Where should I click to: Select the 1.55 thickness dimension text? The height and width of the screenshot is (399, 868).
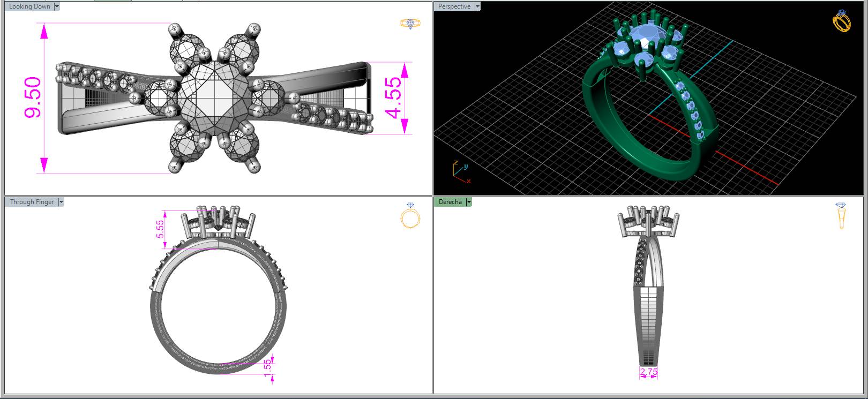click(268, 367)
